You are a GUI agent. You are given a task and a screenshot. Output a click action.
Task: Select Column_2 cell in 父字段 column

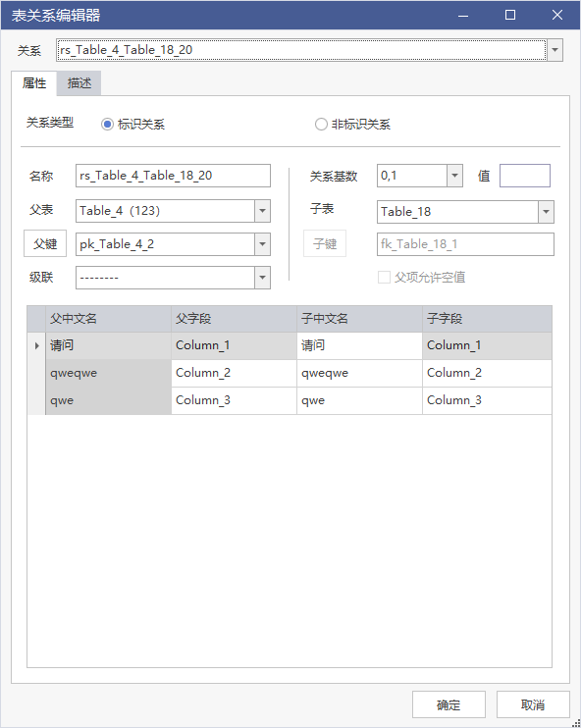click(x=235, y=373)
